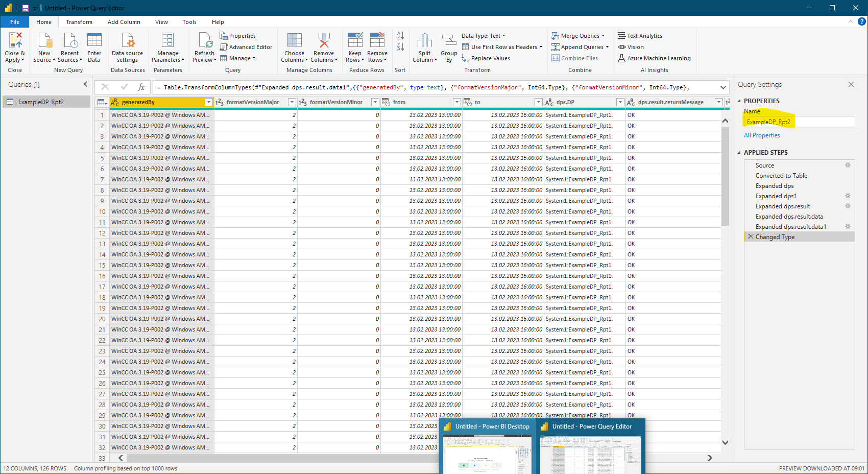868x474 pixels.
Task: Switch to the Transform tab
Action: (x=79, y=22)
